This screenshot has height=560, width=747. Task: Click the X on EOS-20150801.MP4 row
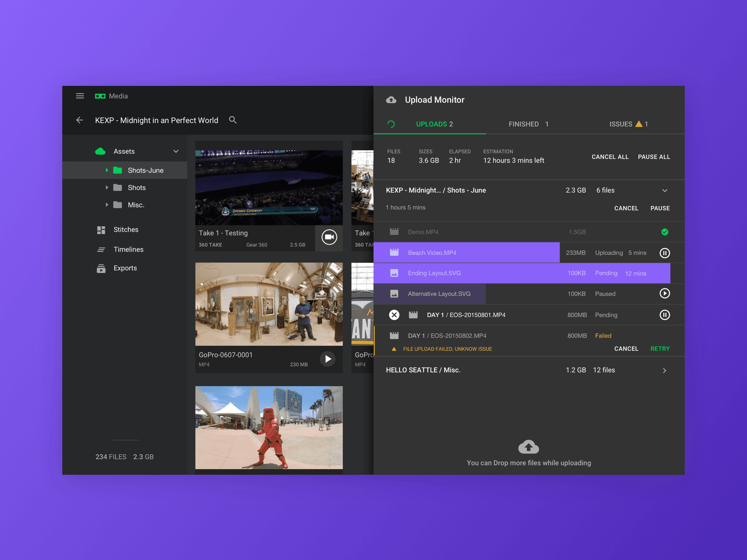tap(394, 315)
